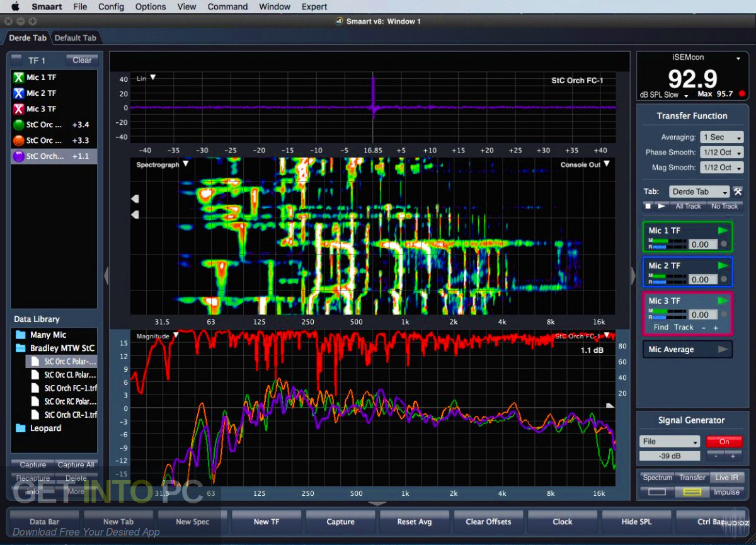Start the Mic Average measurement arrow

723,349
